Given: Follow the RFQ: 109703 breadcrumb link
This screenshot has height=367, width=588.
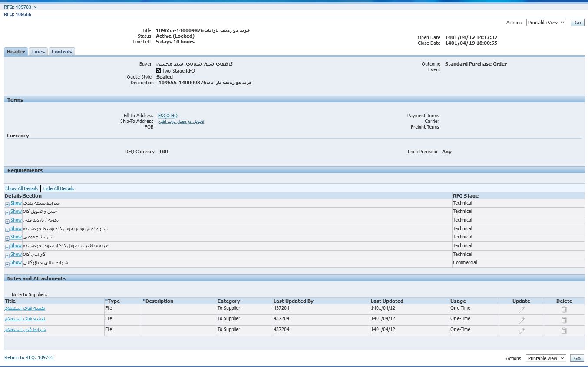Looking at the screenshot, I should click(x=18, y=7).
